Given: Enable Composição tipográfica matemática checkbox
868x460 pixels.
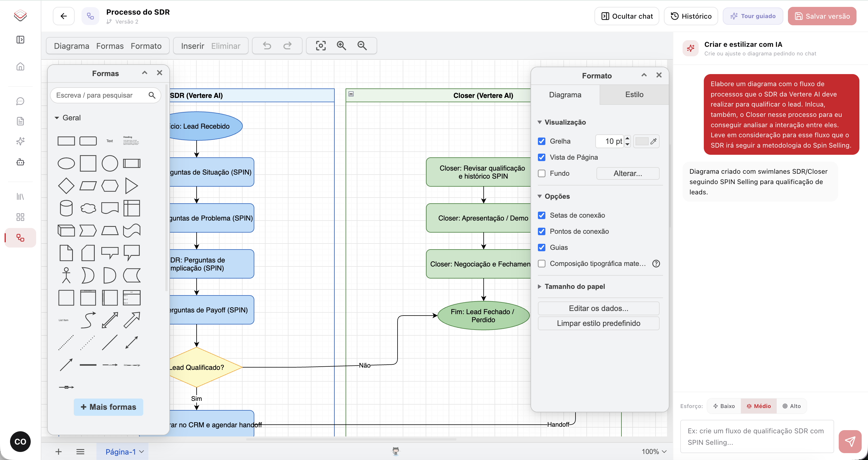Looking at the screenshot, I should (x=541, y=264).
